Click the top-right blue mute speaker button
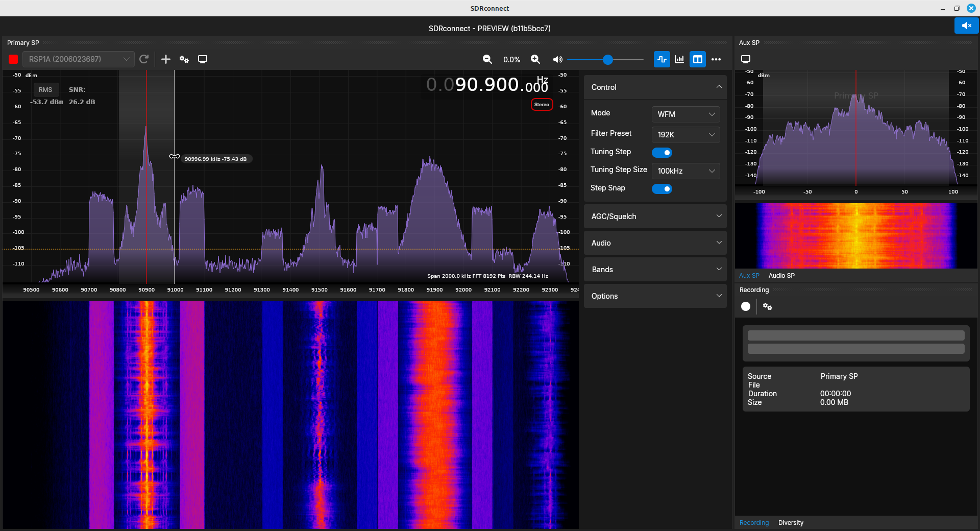 [966, 25]
